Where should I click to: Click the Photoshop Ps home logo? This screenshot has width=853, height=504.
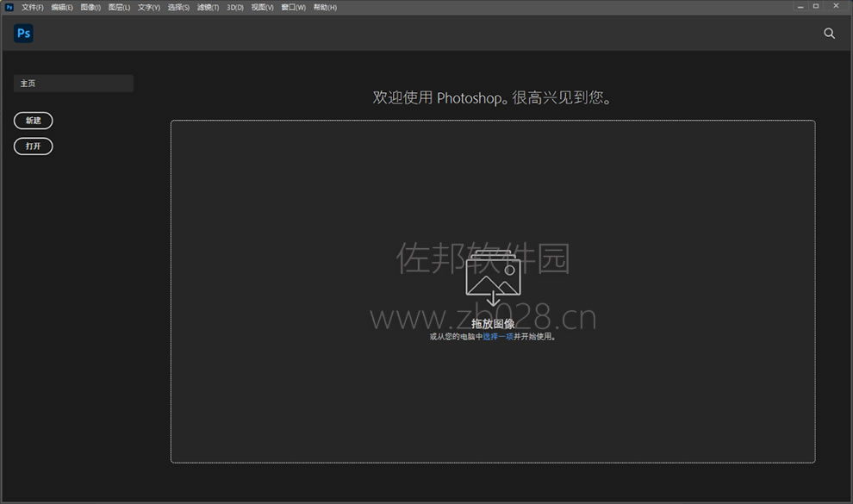[x=23, y=33]
